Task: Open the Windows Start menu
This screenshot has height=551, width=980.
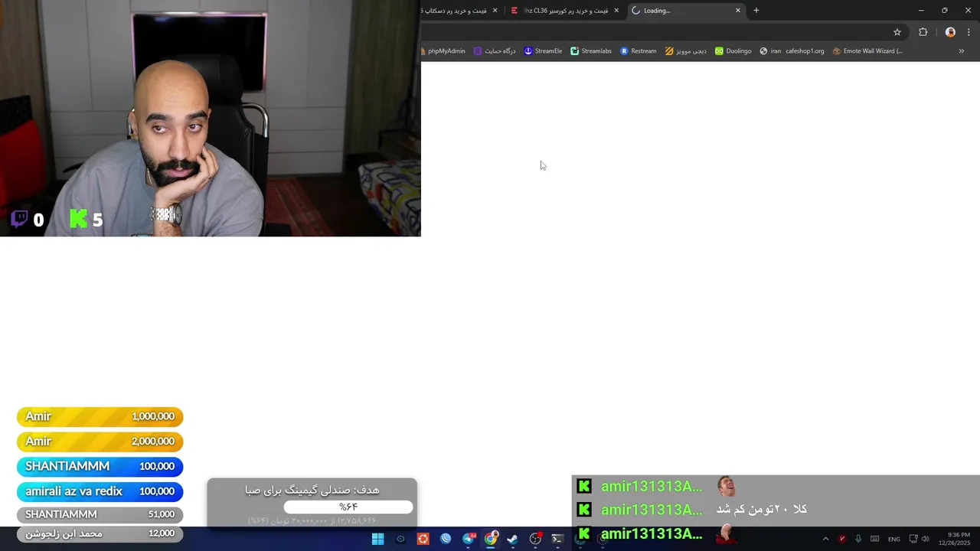Action: coord(377,539)
